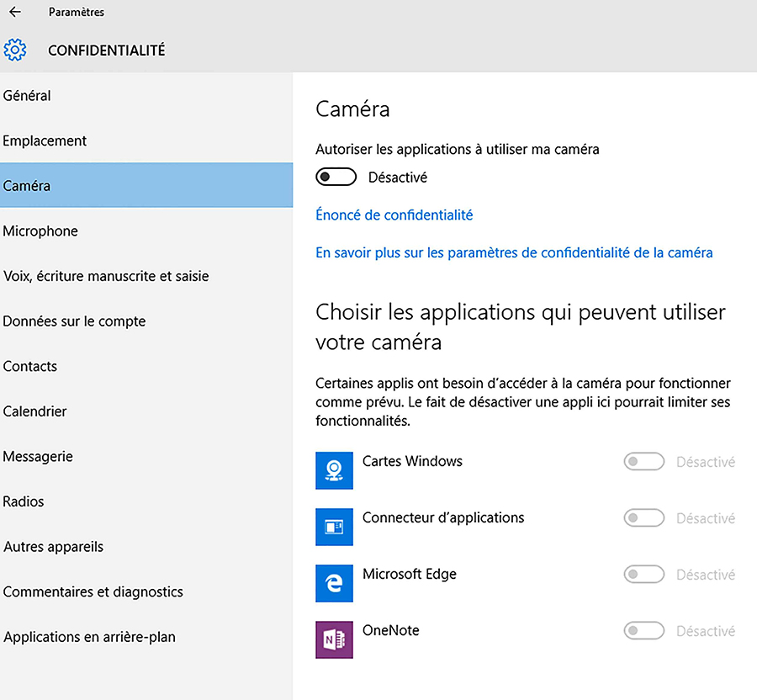Select Emplacement in the sidebar
Screen dimensions: 757x700
click(x=146, y=141)
